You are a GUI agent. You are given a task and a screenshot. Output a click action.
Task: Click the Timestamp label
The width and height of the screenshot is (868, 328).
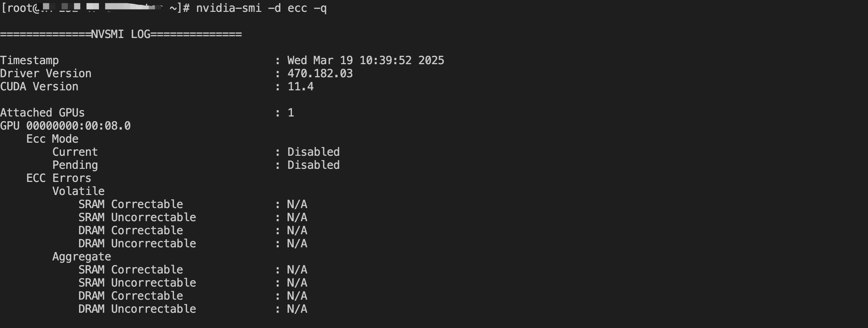click(x=29, y=60)
